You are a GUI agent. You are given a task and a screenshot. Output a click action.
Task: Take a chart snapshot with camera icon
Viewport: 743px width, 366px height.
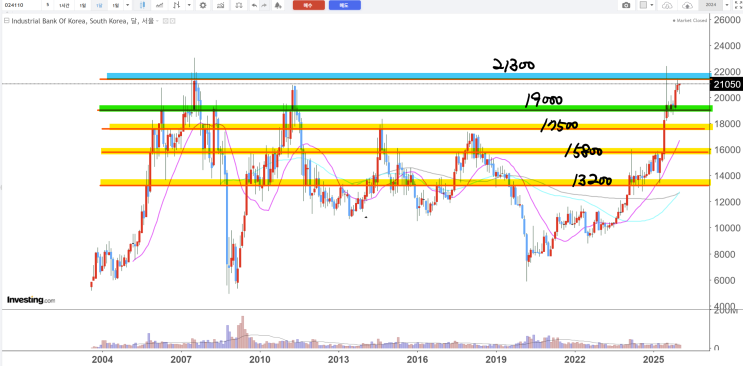click(626, 5)
